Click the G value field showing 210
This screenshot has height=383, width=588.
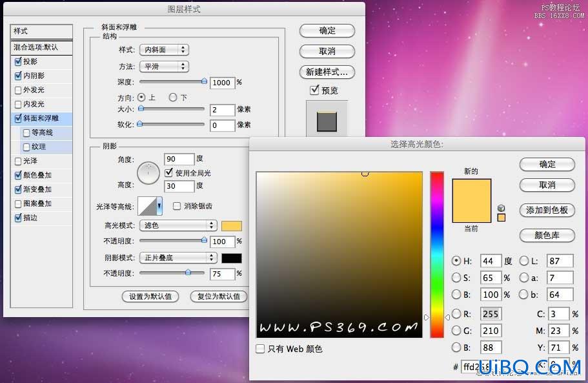click(490, 331)
